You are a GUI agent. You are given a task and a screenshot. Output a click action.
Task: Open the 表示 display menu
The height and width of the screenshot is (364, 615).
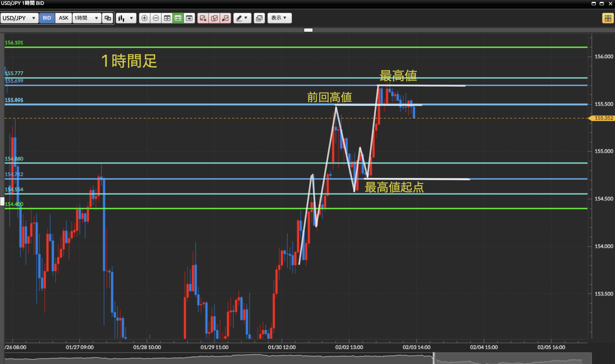pos(279,18)
